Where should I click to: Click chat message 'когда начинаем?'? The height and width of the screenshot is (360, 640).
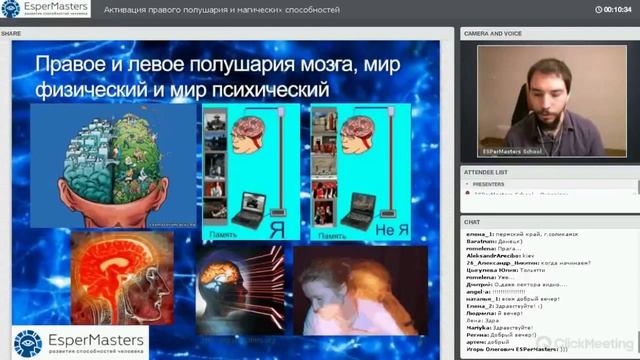click(529, 263)
